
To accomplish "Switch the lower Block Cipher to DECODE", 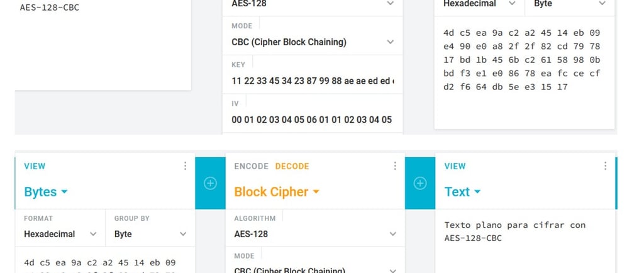I will pos(292,166).
